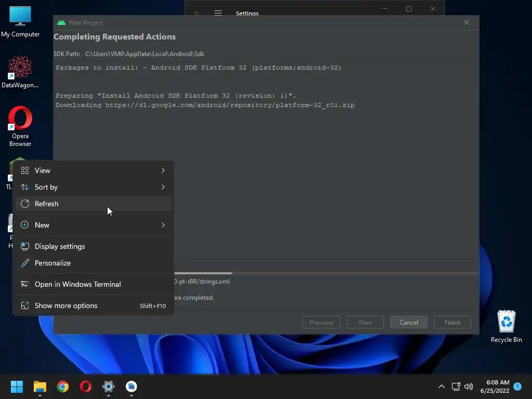
Task: Click the Packages to install log line
Action: pyautogui.click(x=198, y=68)
